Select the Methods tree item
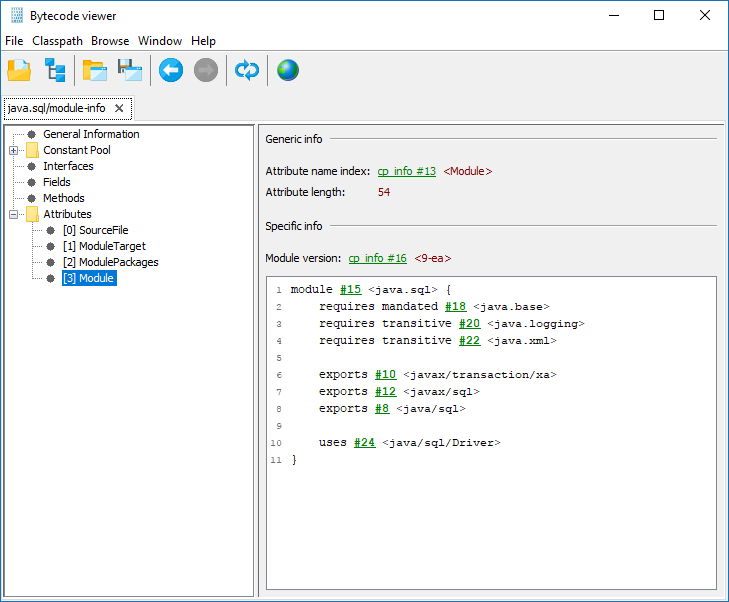The height and width of the screenshot is (602, 729). coord(63,198)
